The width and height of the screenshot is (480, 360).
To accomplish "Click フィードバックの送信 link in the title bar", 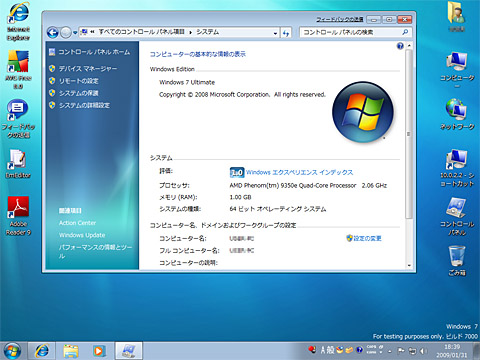I will tap(339, 19).
